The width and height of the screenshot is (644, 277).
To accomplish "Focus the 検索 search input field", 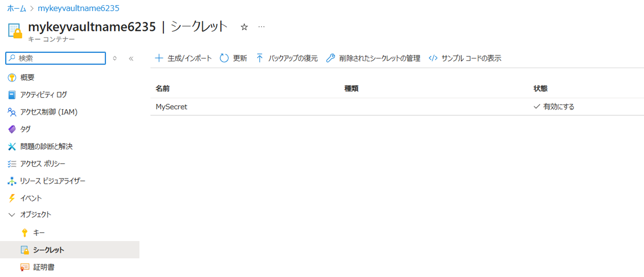I will [56, 58].
